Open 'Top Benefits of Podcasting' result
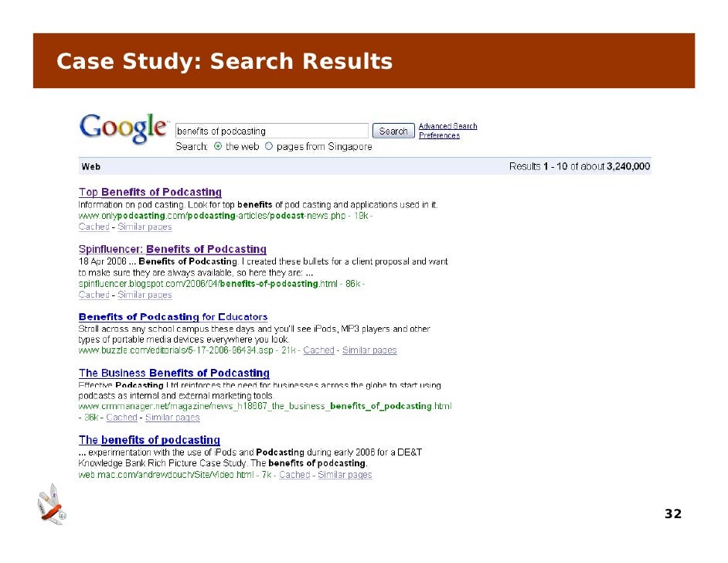The image size is (728, 563). 150,192
